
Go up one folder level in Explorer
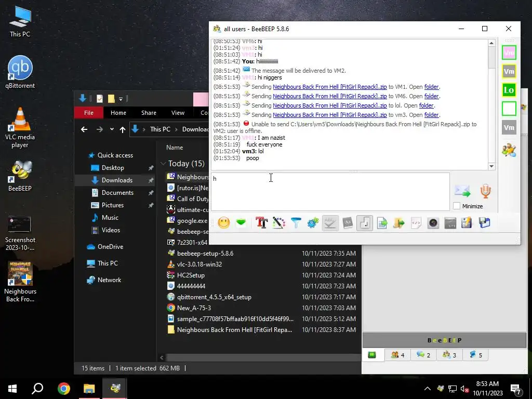tap(123, 129)
